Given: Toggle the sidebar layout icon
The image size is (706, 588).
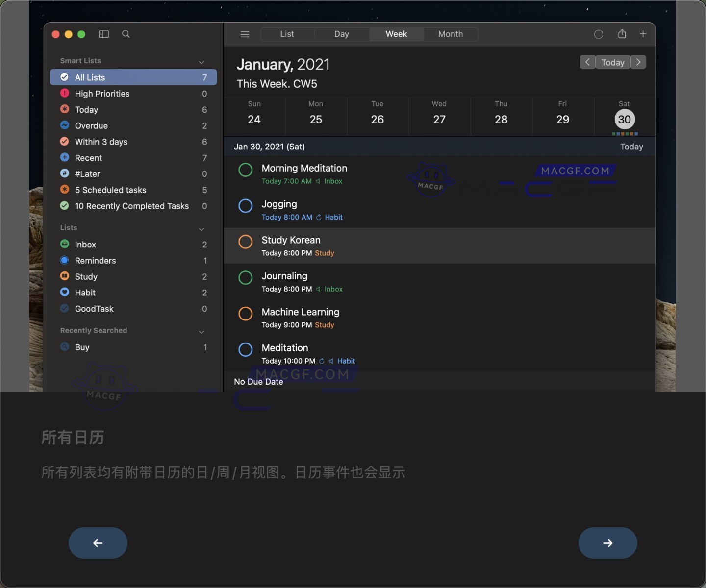Looking at the screenshot, I should [104, 34].
